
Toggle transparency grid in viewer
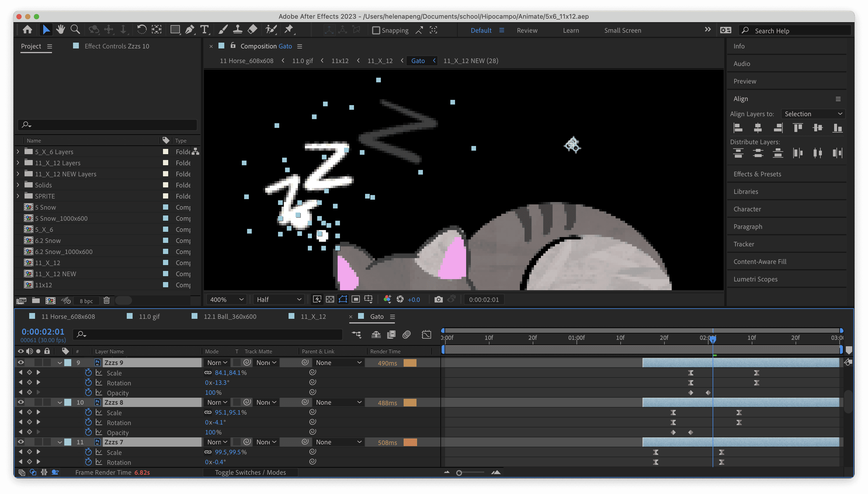[x=330, y=299]
